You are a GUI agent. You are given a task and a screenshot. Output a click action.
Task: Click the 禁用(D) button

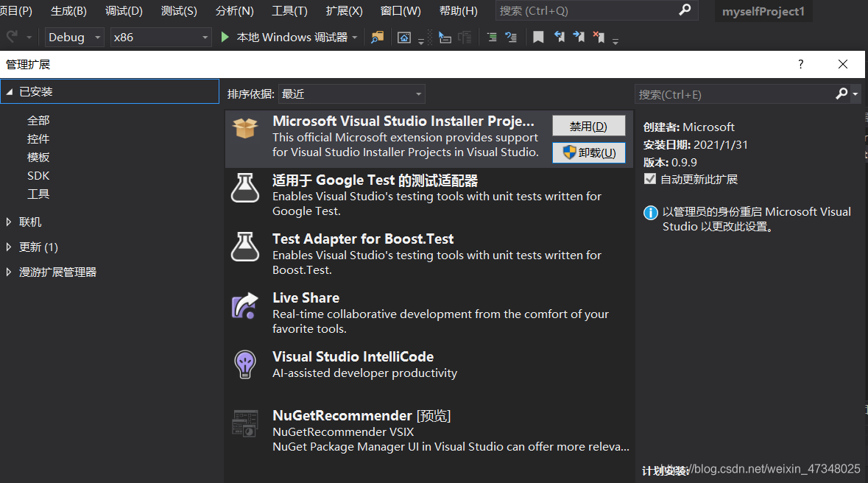588,127
